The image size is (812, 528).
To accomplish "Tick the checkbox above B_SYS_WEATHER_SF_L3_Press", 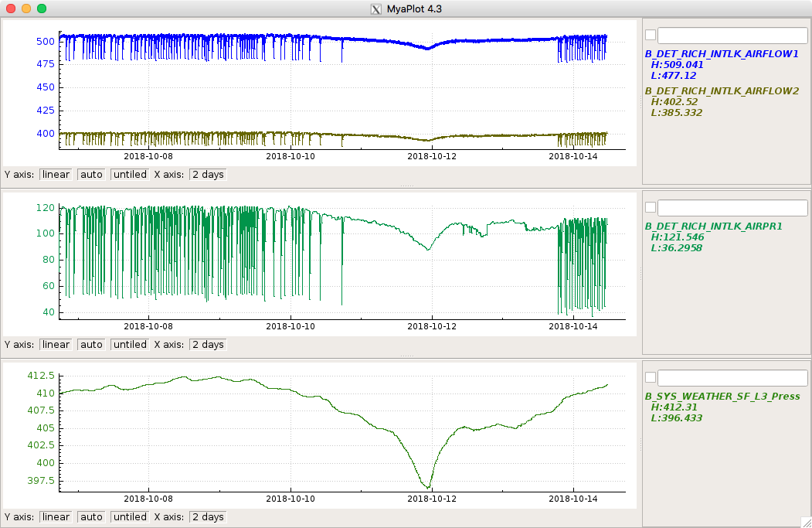I will (651, 377).
